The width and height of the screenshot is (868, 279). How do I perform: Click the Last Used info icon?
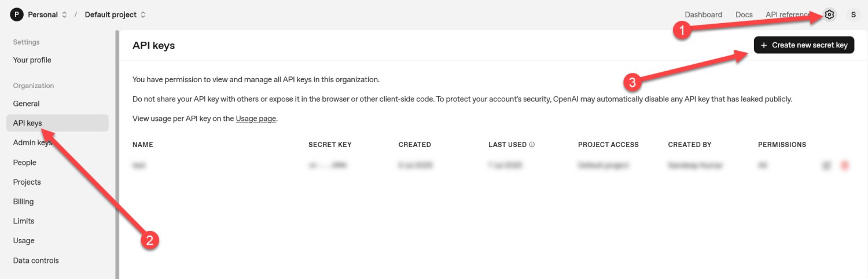point(532,145)
